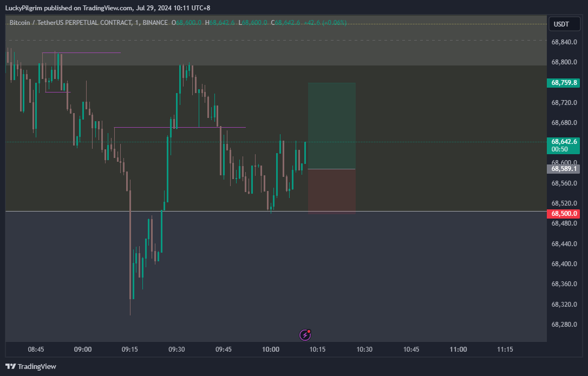Image resolution: width=588 pixels, height=376 pixels.
Task: Click the 68,720.0 price axis label
Action: point(564,102)
